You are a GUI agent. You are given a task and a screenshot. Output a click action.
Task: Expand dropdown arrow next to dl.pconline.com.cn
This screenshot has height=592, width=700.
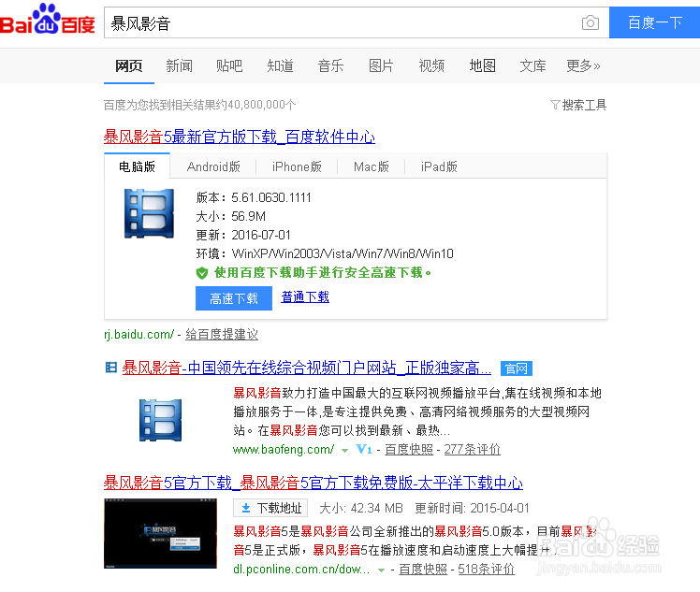[x=381, y=570]
